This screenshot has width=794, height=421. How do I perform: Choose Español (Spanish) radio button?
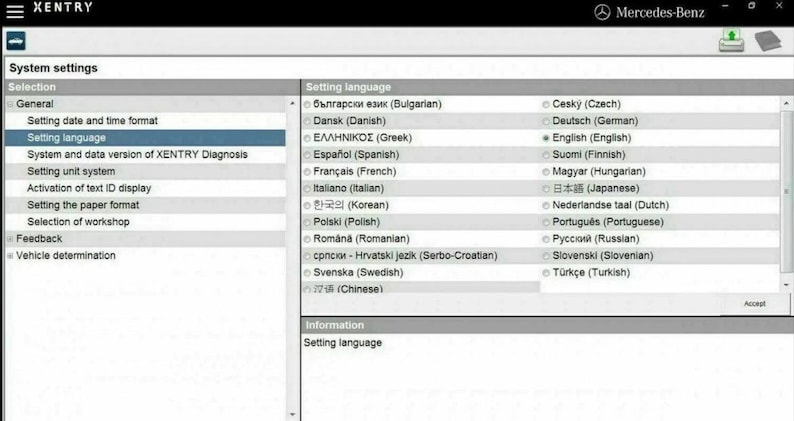(307, 155)
